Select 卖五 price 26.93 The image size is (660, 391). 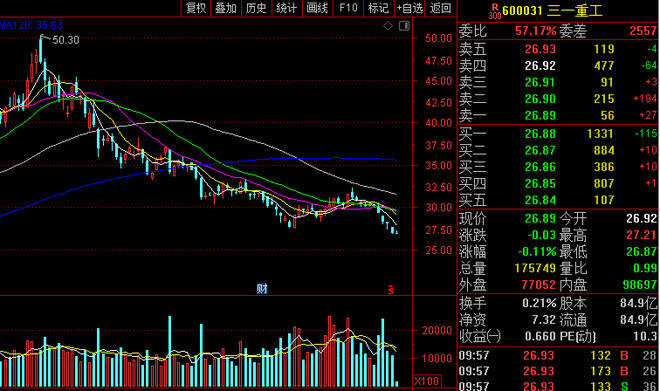coord(540,49)
